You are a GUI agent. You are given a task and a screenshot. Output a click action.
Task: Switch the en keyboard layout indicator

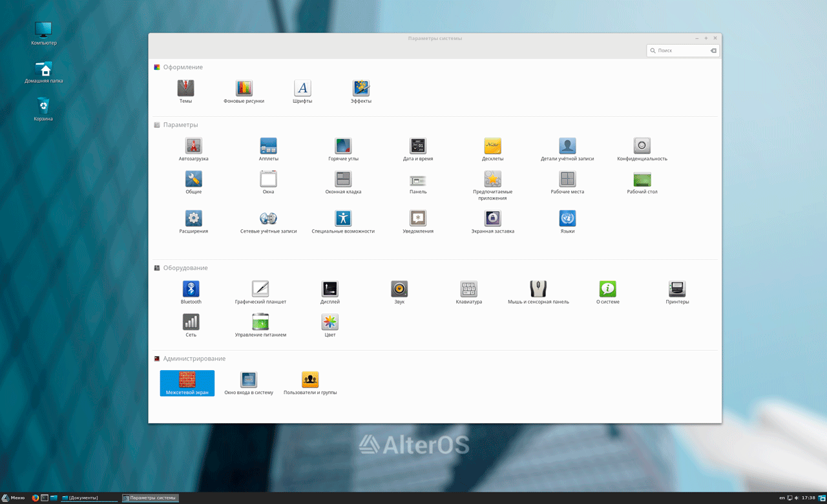[782, 498]
